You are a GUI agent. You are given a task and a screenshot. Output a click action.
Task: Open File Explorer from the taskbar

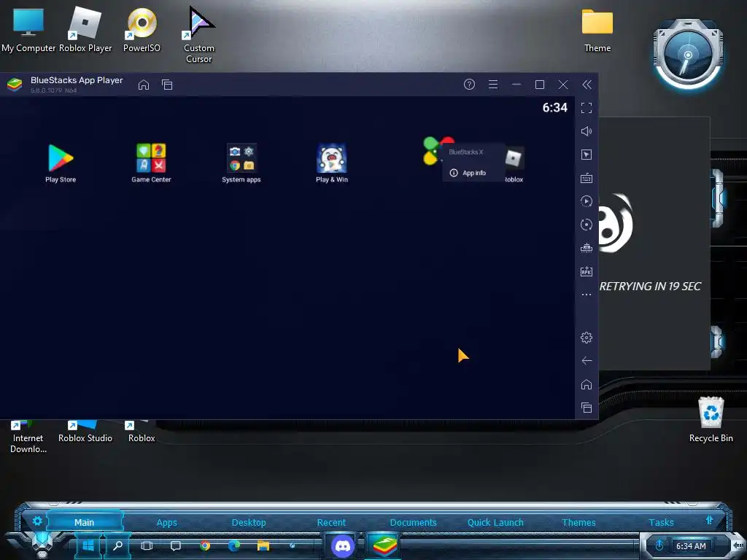click(x=263, y=545)
